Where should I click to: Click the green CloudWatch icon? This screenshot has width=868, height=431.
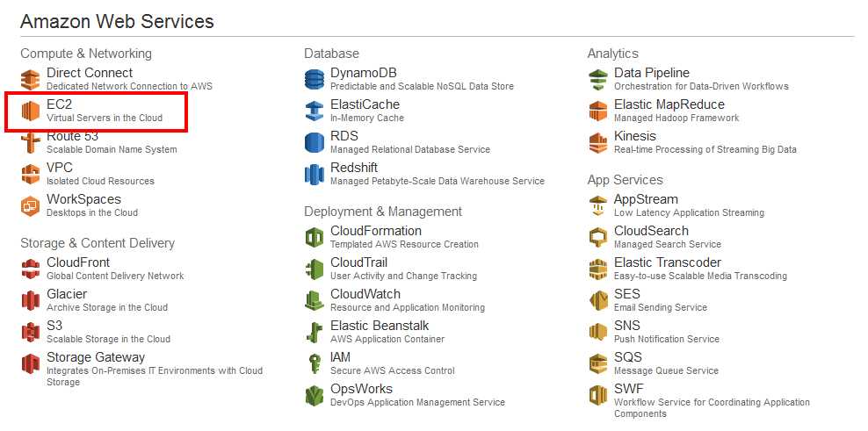[315, 300]
